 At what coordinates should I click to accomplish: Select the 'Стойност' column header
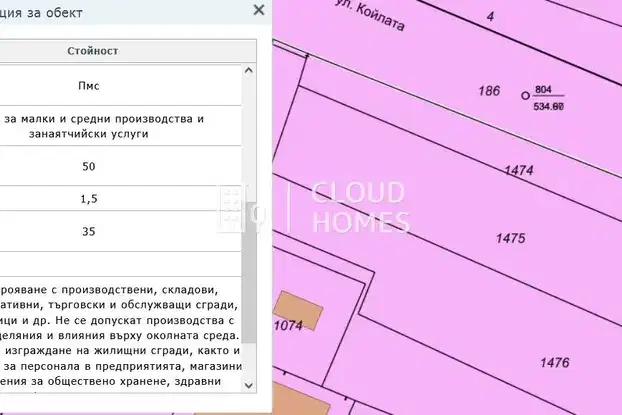(x=92, y=51)
